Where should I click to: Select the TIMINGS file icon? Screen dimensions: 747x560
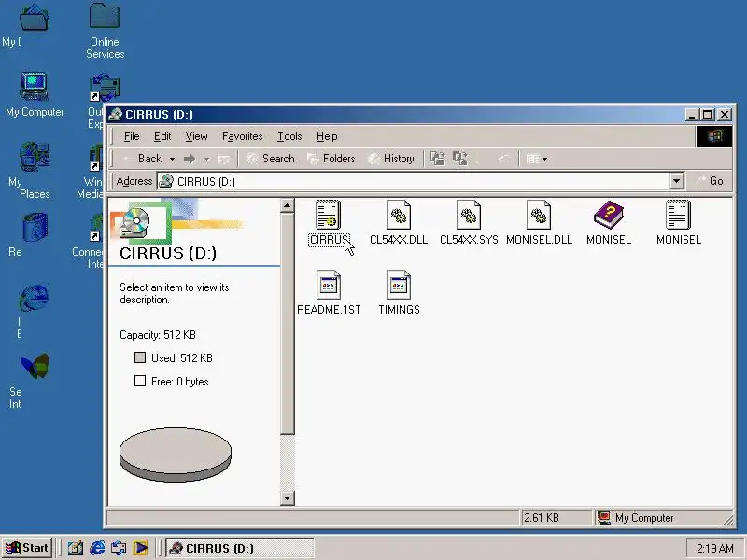399,285
